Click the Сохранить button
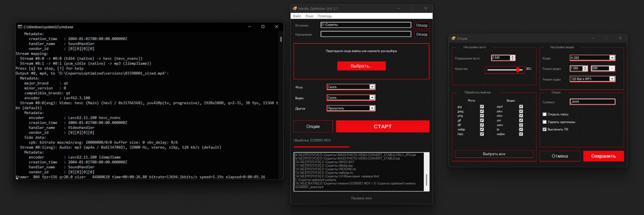The width and height of the screenshot is (644, 215). 603,156
